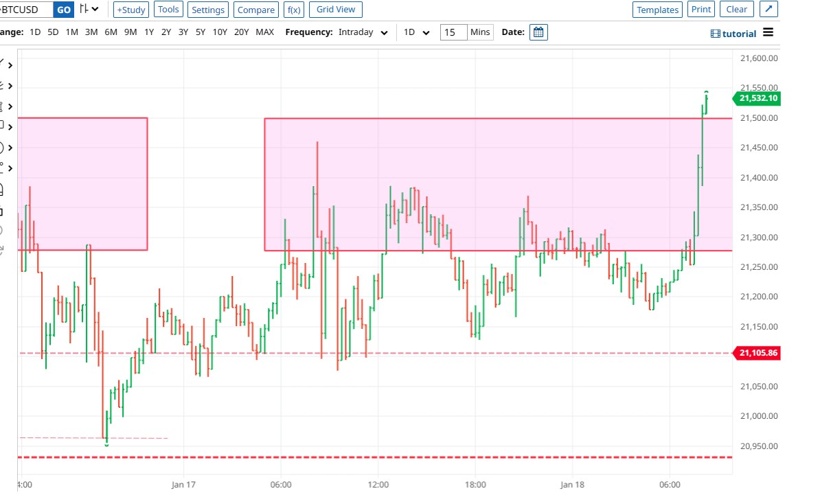
Task: Select the 3Y range
Action: point(183,32)
